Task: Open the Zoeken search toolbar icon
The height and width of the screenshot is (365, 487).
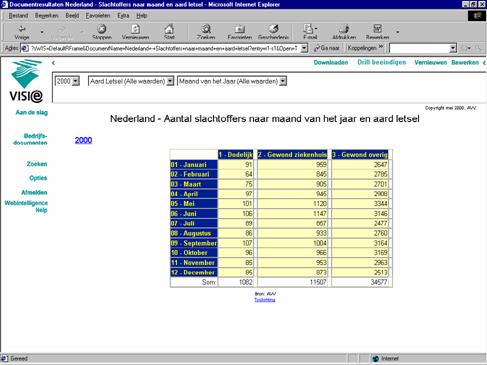Action: click(206, 29)
